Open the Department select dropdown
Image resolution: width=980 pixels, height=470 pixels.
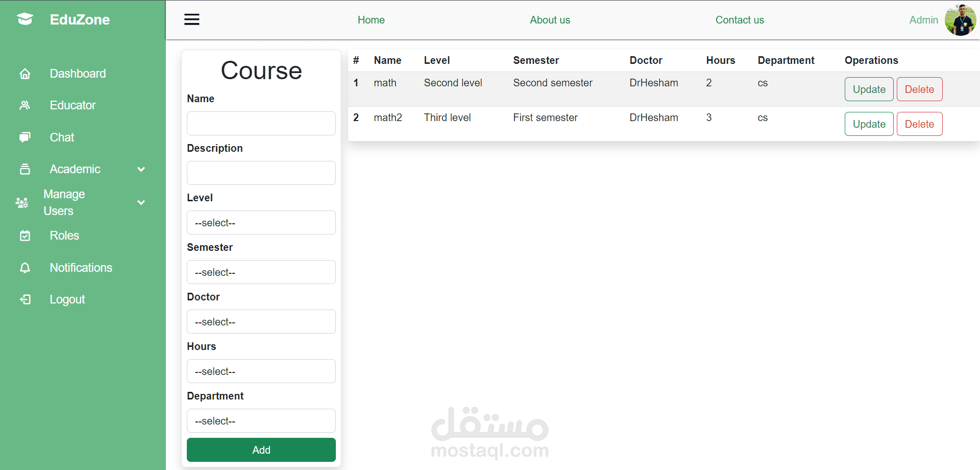261,421
